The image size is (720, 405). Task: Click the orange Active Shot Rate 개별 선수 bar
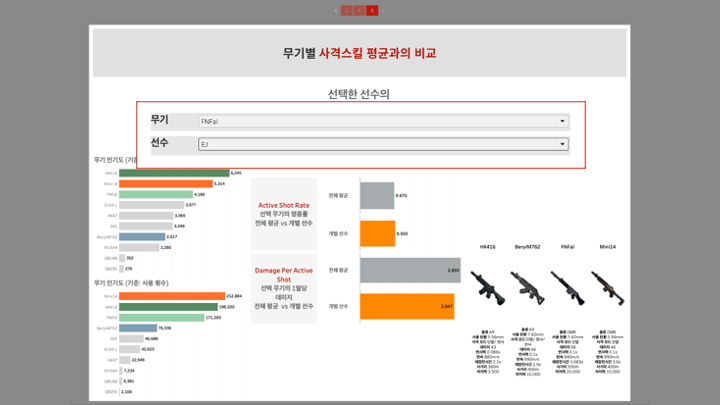coord(377,233)
